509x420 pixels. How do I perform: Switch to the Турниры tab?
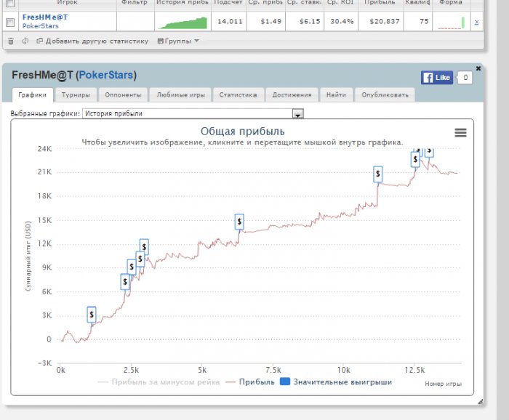[76, 95]
